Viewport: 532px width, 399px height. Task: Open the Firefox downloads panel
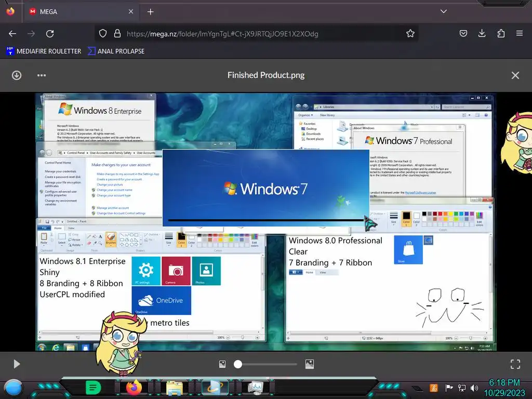coord(482,34)
